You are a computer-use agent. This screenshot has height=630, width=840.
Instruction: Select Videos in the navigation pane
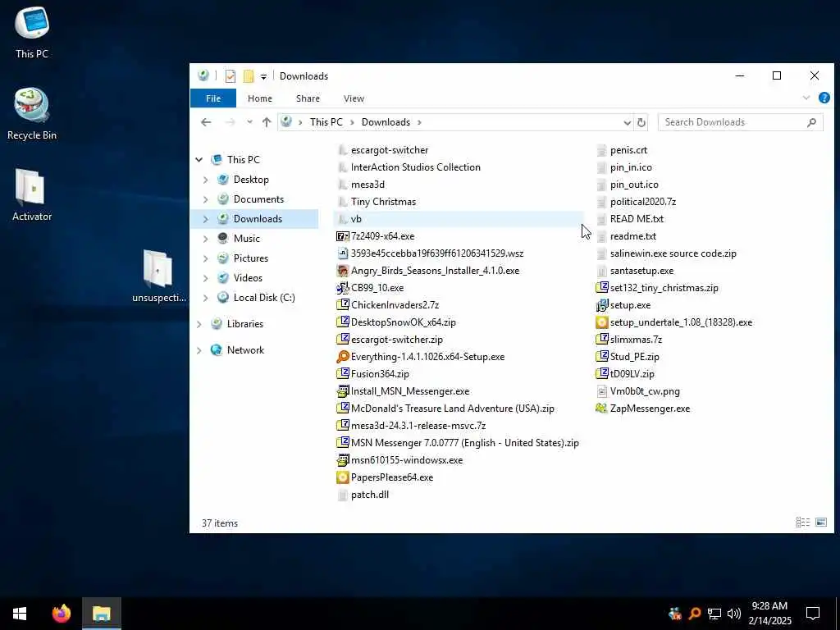(x=248, y=278)
